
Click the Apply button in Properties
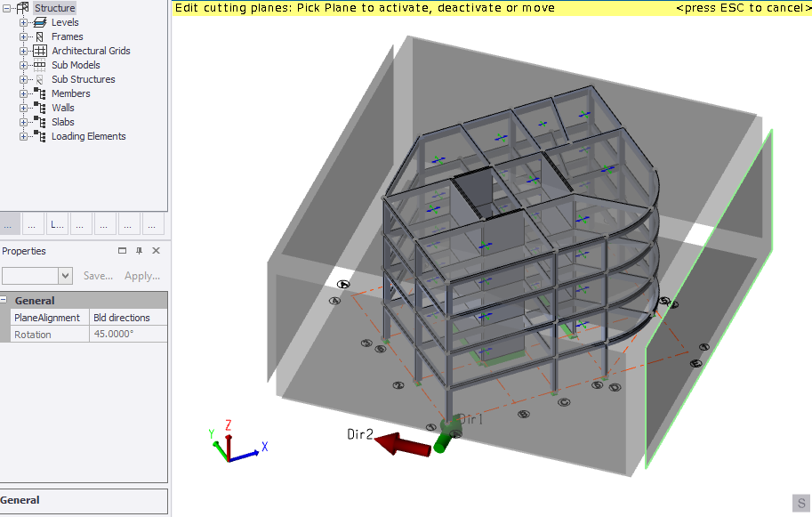[x=141, y=276]
